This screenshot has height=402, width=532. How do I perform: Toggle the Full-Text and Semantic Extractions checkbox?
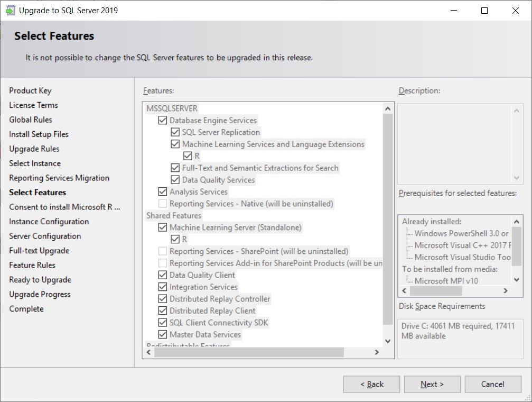point(175,168)
